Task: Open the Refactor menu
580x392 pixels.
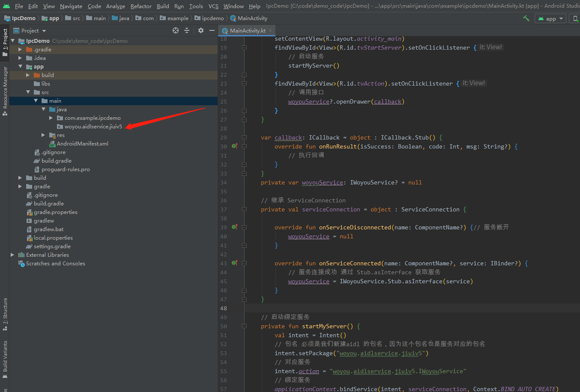Action: [x=141, y=6]
